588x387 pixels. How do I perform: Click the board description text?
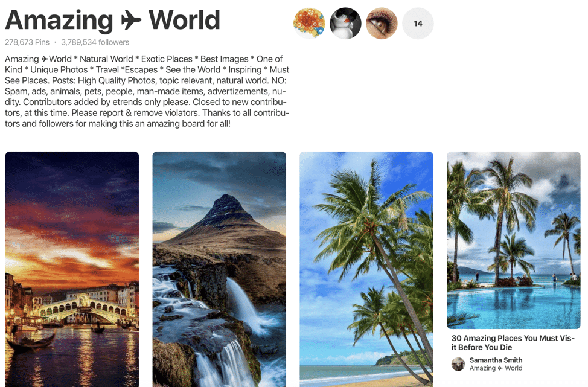147,91
